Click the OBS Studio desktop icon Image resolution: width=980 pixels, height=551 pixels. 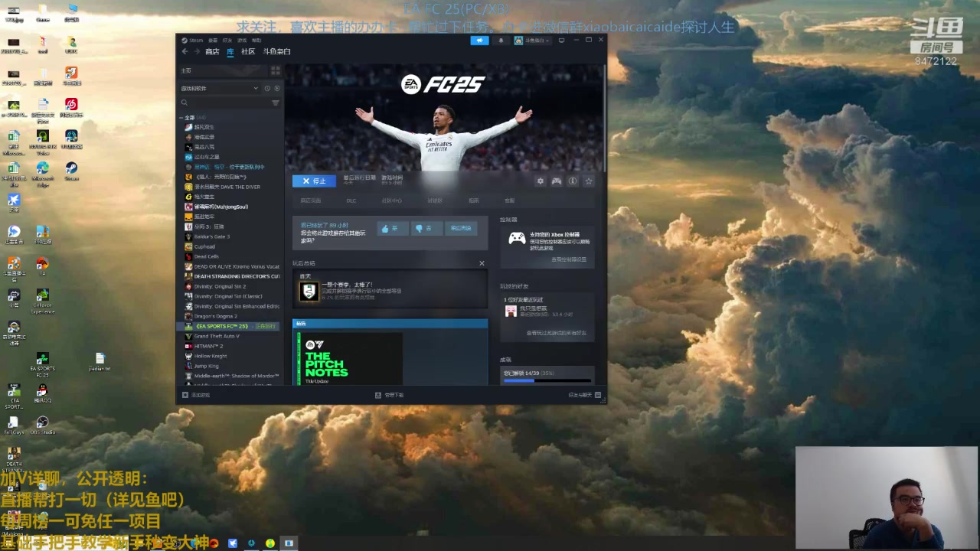(x=42, y=424)
